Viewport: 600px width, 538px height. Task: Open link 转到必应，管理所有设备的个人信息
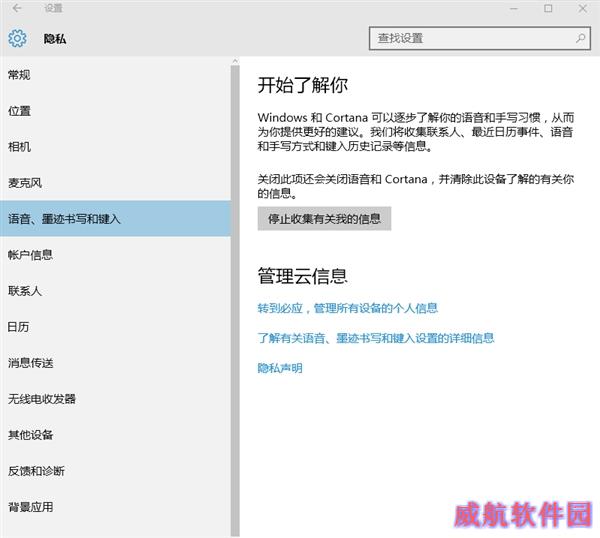pos(347,308)
